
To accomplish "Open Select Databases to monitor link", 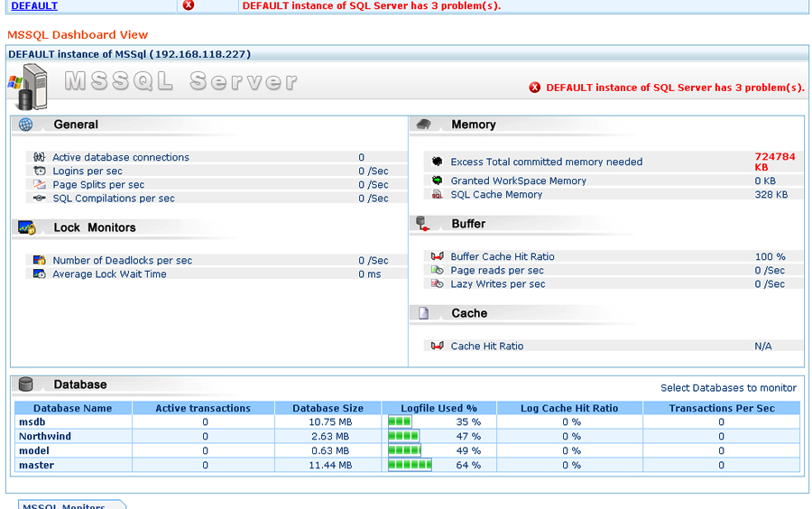I will pyautogui.click(x=728, y=388).
